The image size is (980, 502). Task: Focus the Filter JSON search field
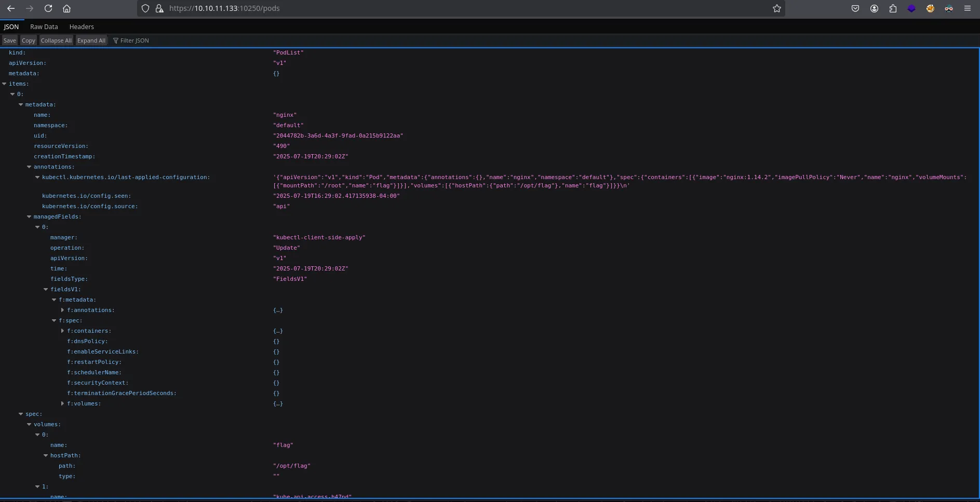(x=135, y=40)
